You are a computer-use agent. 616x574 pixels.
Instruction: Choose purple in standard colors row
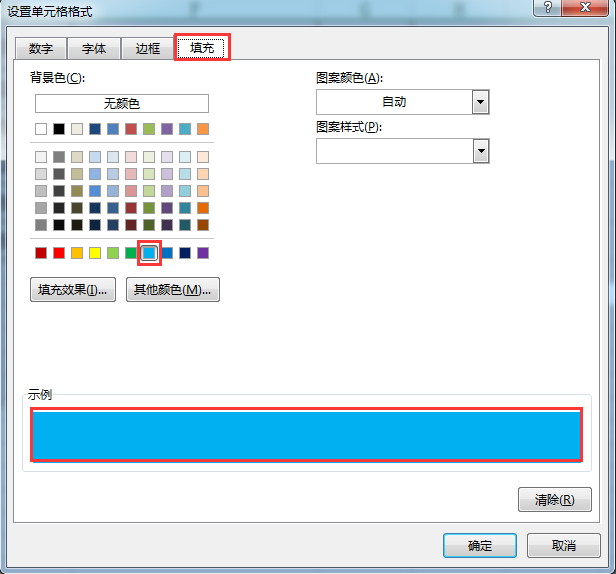click(x=203, y=253)
